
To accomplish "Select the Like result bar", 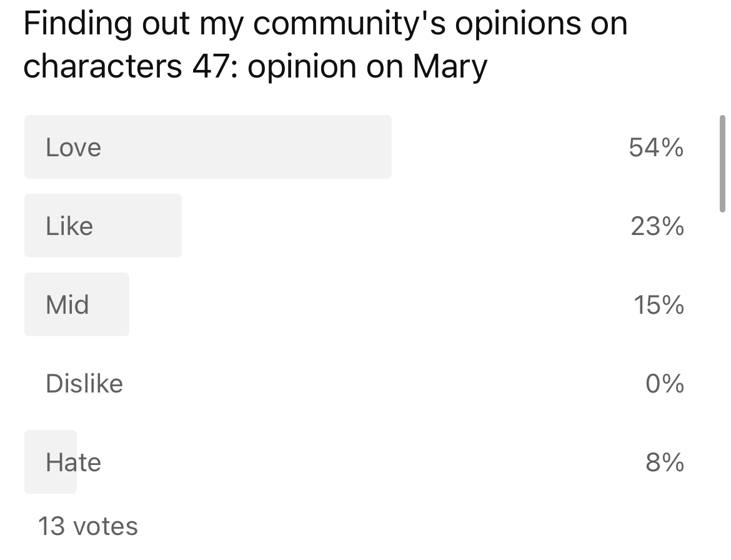I will pos(102,226).
